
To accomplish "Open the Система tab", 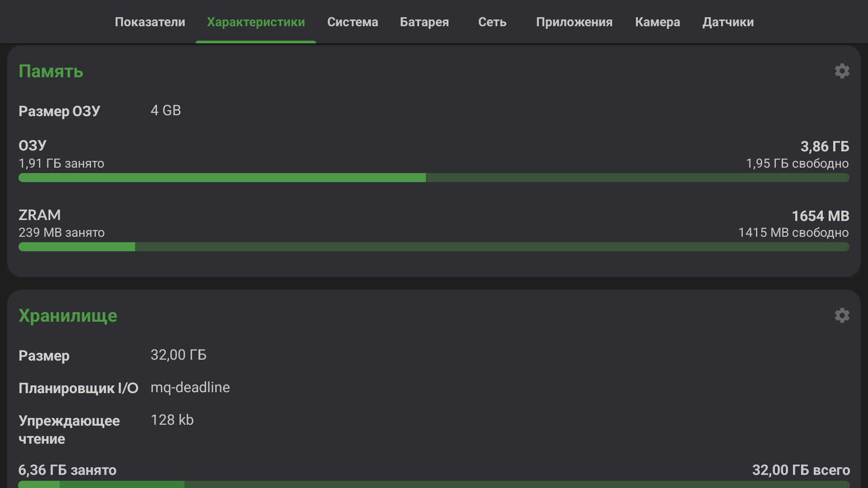I will pos(353,22).
